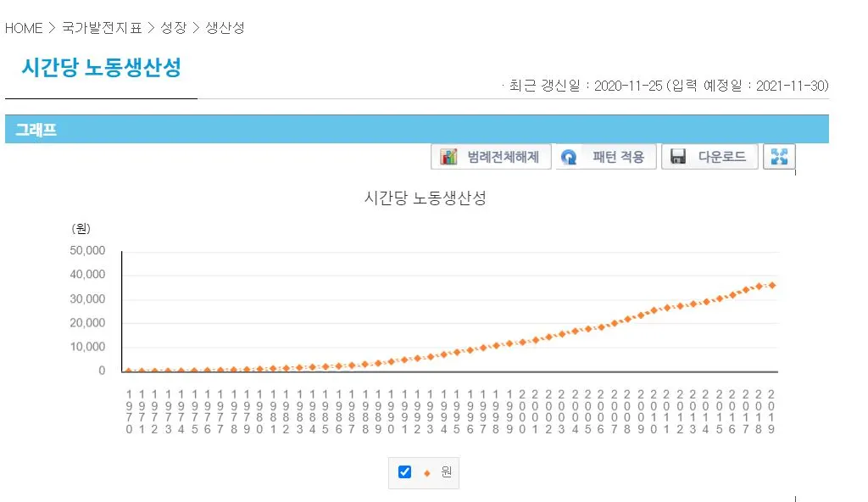The image size is (868, 502).
Task: Click the orange diamond legend marker
Action: click(426, 472)
